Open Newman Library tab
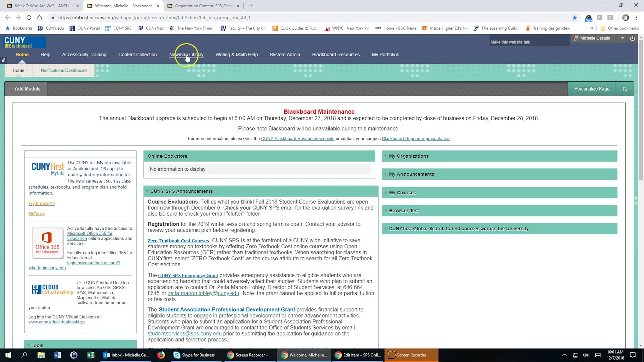Viewport: 644px width, 362px height. click(x=186, y=55)
